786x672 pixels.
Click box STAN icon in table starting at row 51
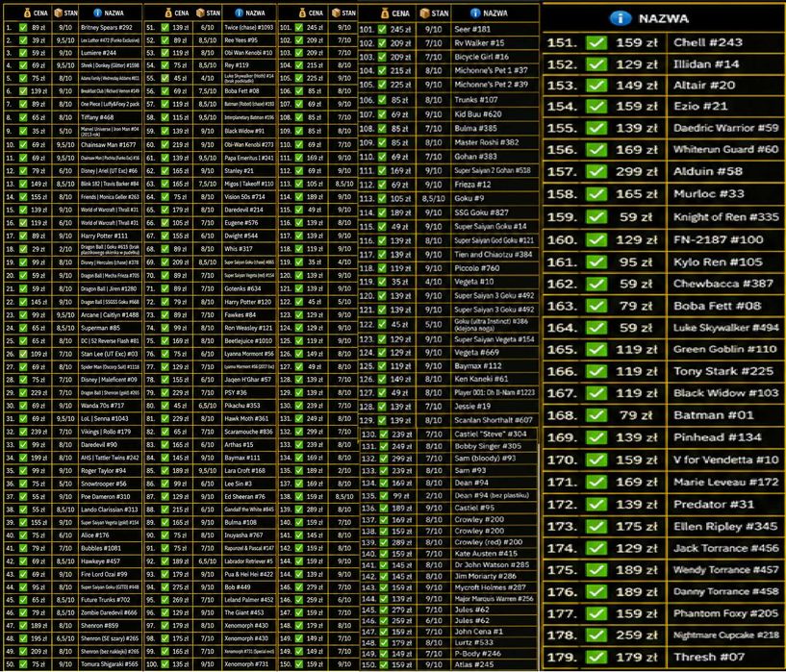pos(200,13)
